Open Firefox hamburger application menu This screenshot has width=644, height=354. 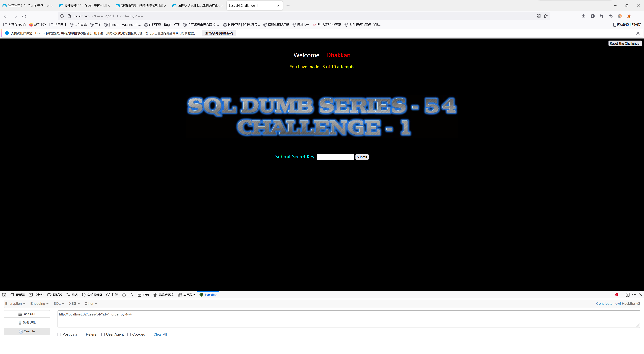(638, 16)
